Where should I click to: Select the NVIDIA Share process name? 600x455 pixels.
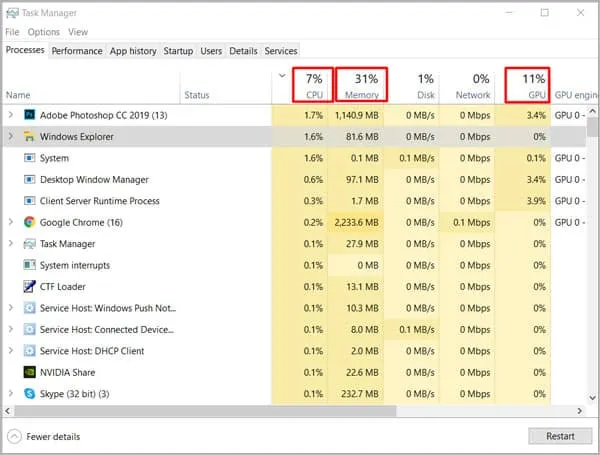67,372
